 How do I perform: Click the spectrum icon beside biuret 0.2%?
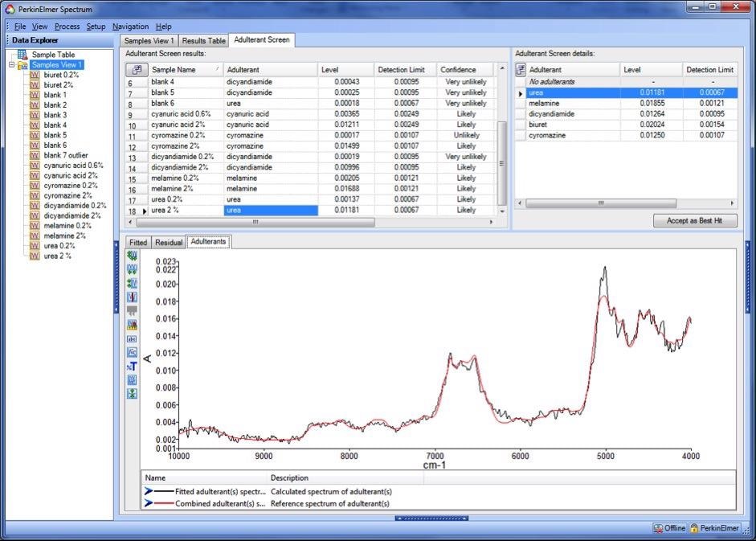coord(35,75)
